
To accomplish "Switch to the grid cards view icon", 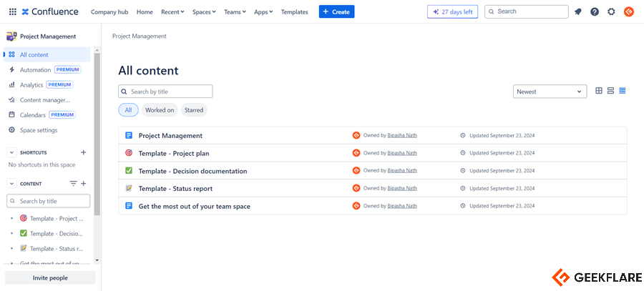I will tap(599, 91).
